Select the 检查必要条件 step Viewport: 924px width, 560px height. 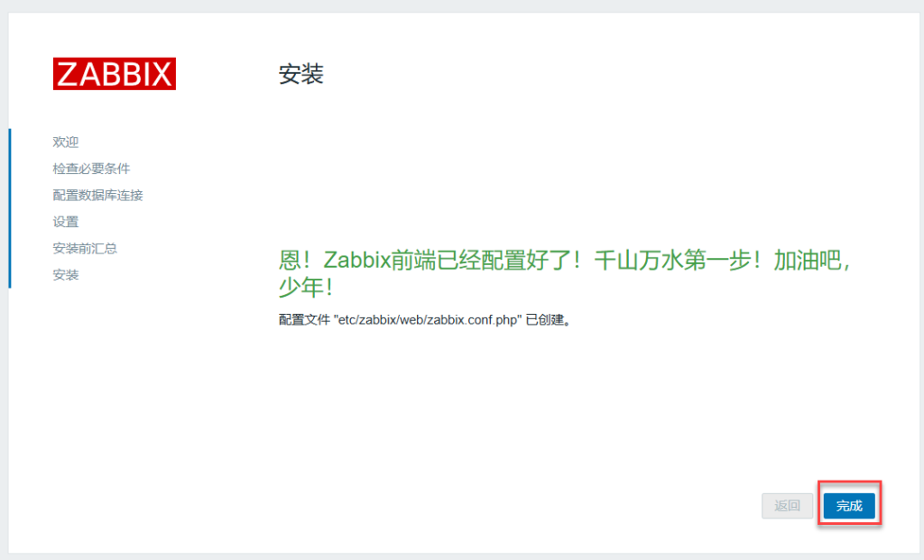point(91,169)
